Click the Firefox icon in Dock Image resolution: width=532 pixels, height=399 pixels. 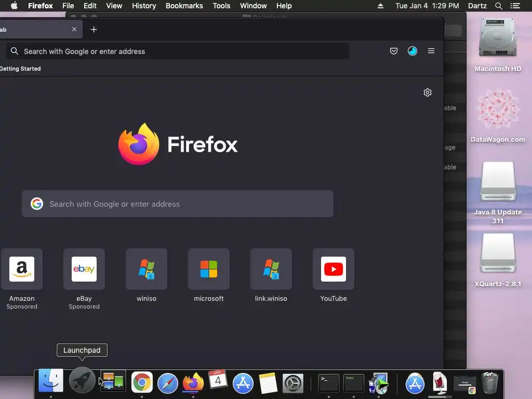pyautogui.click(x=193, y=382)
